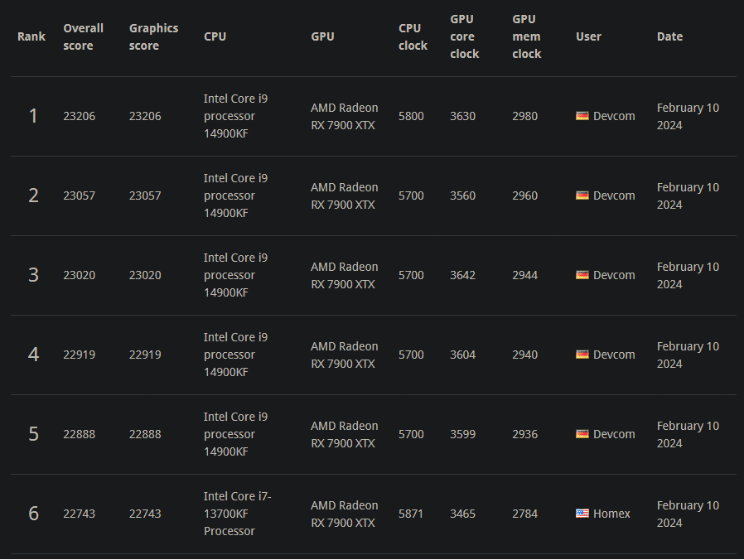Image resolution: width=744 pixels, height=560 pixels.
Task: Select overall score 22743 in rank 6 row
Action: tap(79, 514)
